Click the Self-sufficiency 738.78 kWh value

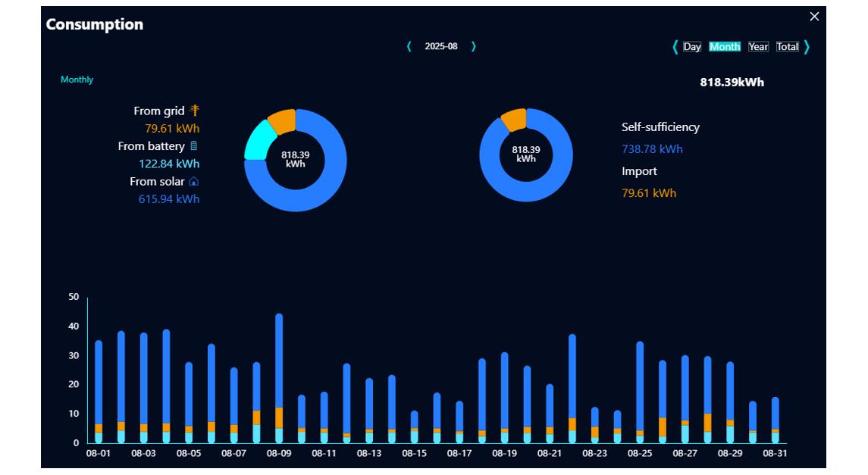coord(652,149)
